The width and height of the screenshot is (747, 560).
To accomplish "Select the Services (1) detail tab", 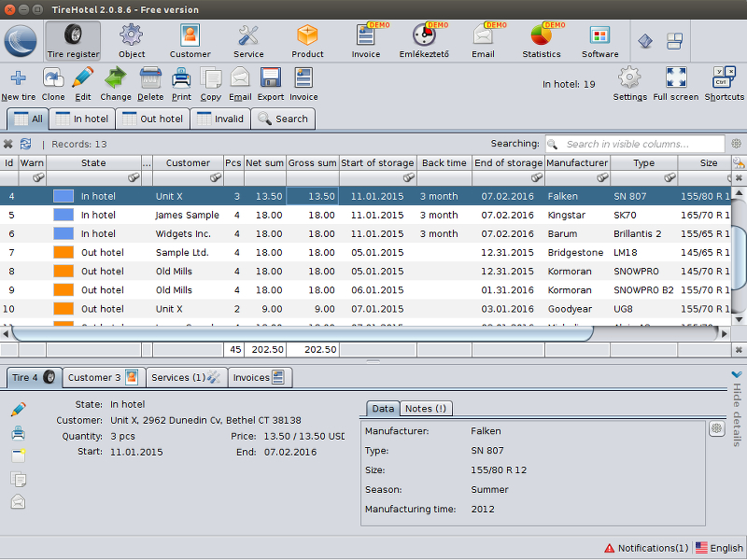I will tap(186, 378).
